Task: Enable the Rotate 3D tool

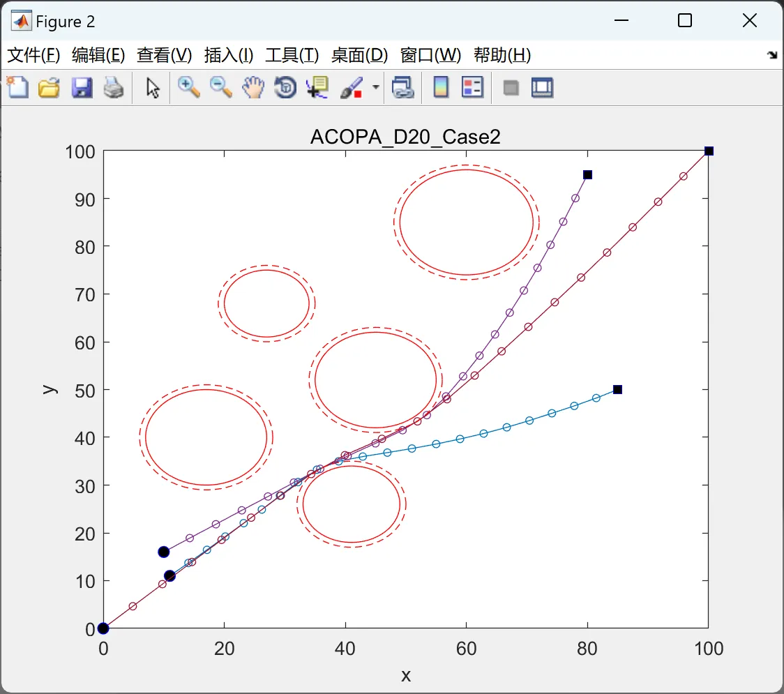Action: [x=285, y=87]
